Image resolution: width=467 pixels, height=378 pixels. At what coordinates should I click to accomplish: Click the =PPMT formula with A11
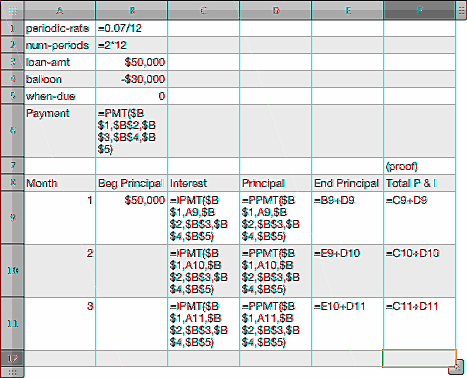click(x=276, y=324)
